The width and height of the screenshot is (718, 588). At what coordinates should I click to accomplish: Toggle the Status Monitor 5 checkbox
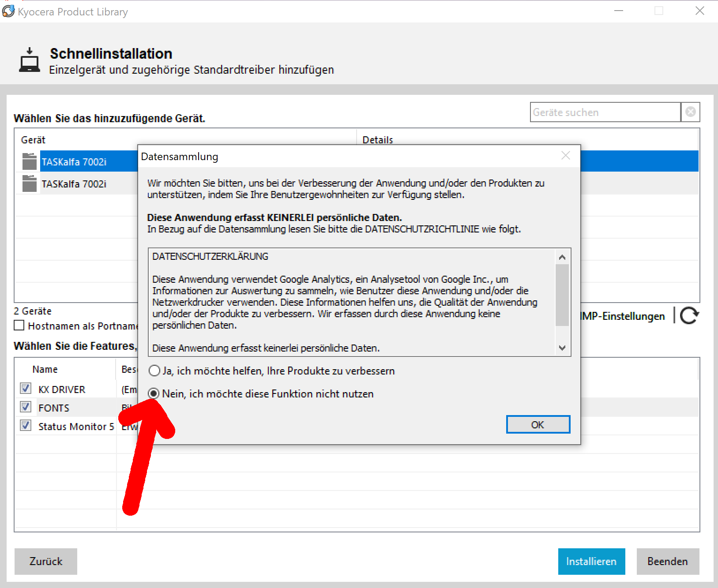point(26,426)
